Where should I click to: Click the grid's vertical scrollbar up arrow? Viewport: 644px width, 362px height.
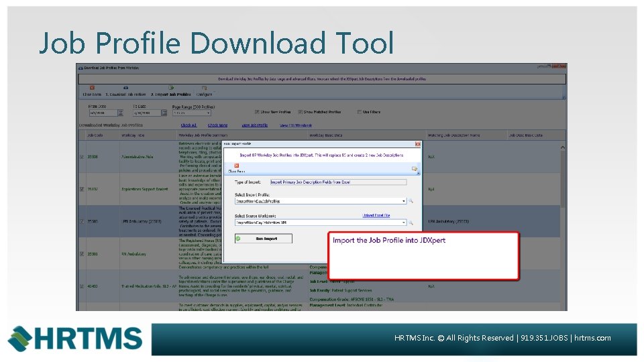point(563,147)
